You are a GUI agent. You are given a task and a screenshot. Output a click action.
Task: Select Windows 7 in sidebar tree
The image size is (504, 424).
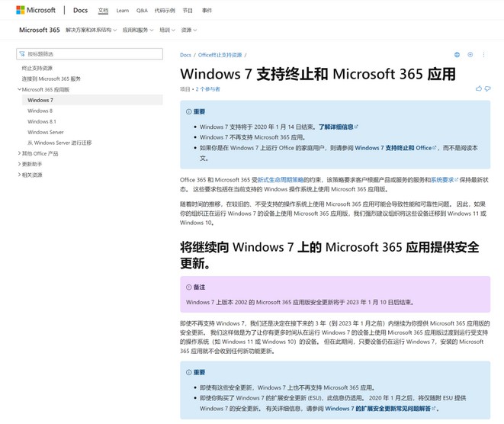pyautogui.click(x=92, y=100)
